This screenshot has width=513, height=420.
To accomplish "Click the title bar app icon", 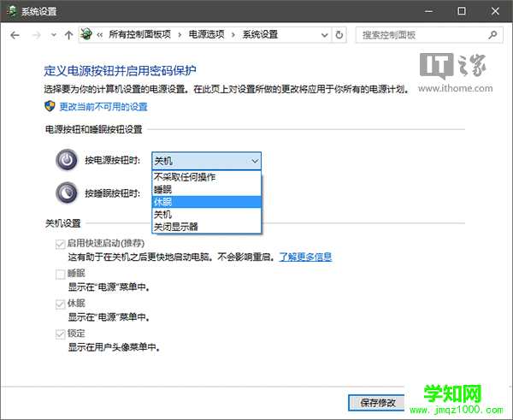I will [x=11, y=11].
